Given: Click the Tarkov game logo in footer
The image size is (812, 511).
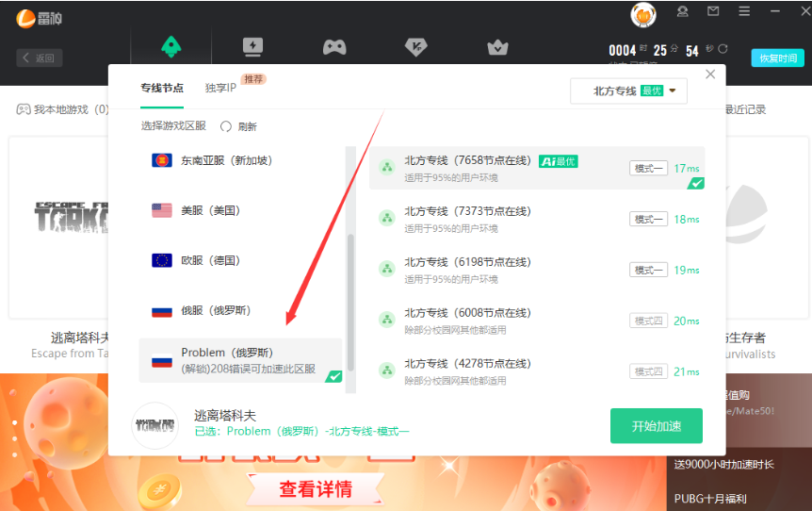Looking at the screenshot, I should pyautogui.click(x=154, y=425).
